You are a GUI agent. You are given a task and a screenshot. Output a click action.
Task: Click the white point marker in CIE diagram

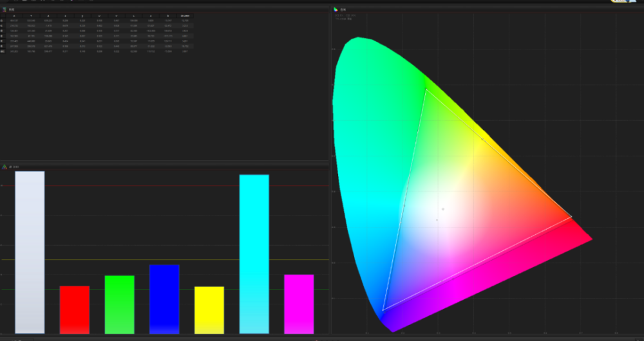click(442, 209)
